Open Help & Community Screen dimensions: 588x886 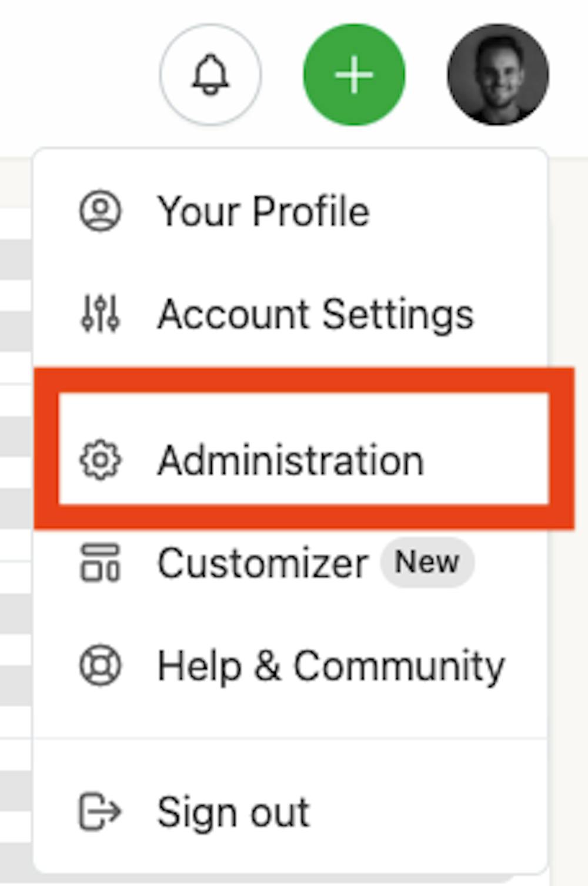(x=330, y=666)
